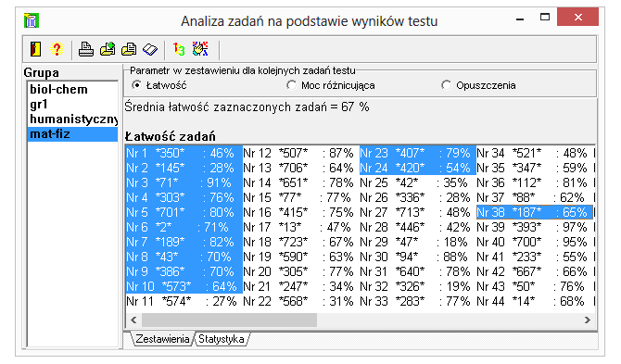The width and height of the screenshot is (621, 364).
Task: Open help with the question mark icon
Action: [x=57, y=49]
